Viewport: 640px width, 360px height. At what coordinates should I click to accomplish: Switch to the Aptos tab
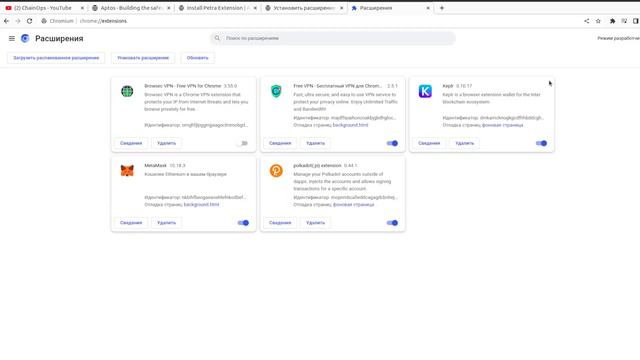pyautogui.click(x=130, y=8)
